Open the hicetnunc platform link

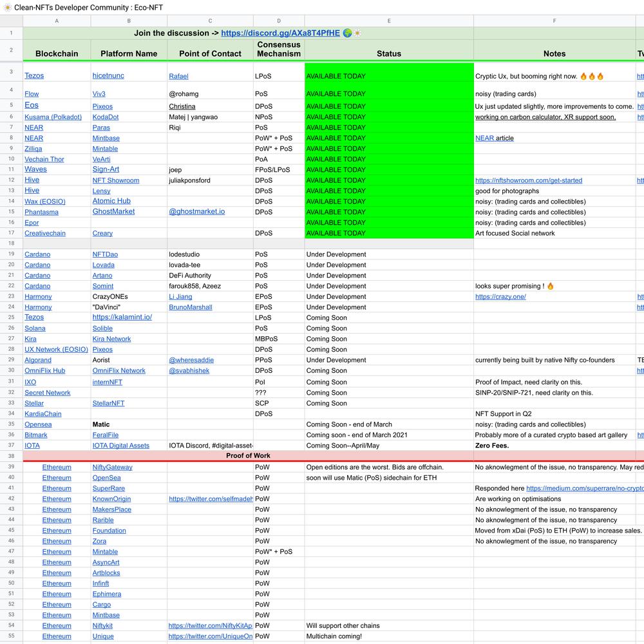pyautogui.click(x=108, y=75)
